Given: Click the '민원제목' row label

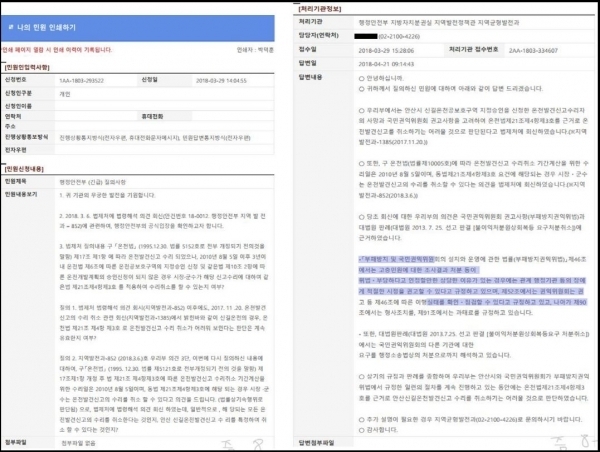Looking at the screenshot, I should pos(16,181).
